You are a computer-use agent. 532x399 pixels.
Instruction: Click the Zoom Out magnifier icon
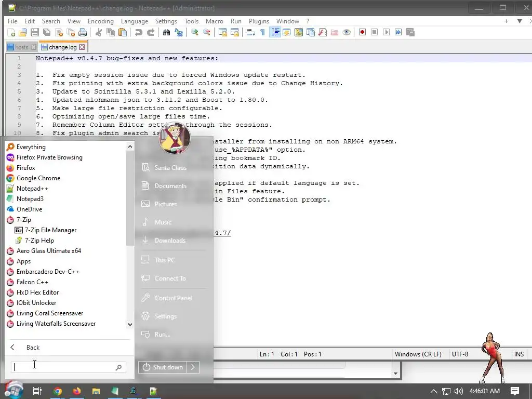pos(206,33)
